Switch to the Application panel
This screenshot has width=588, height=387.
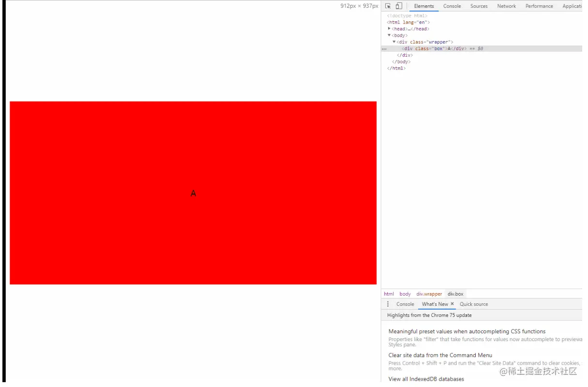pyautogui.click(x=573, y=6)
